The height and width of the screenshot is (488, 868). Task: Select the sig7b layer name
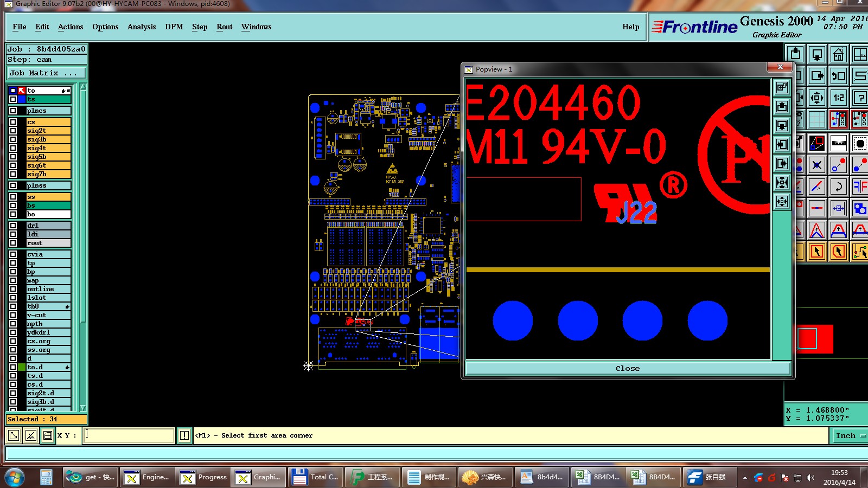[x=48, y=174]
